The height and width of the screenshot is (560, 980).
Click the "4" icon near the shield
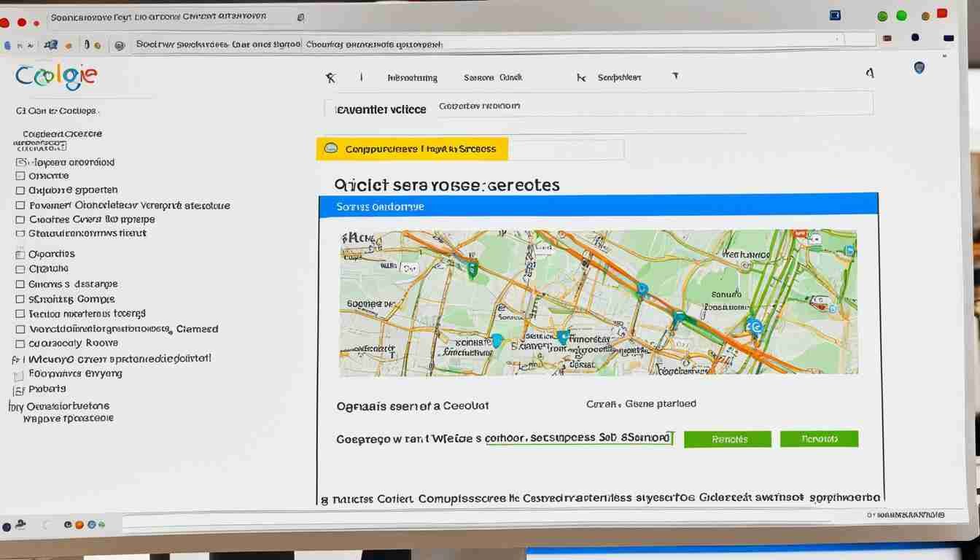tap(869, 73)
